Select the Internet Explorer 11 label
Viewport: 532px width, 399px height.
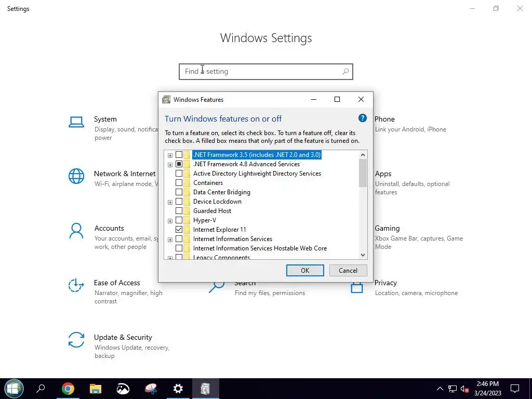pos(220,229)
